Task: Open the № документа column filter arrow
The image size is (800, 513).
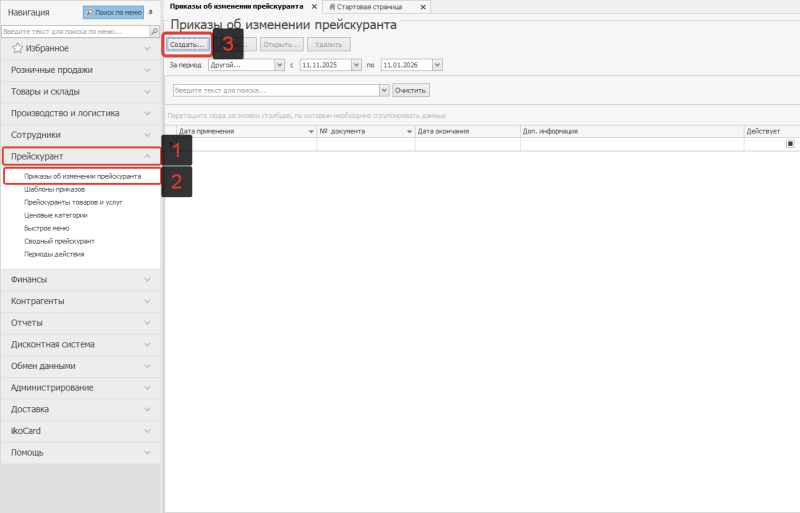Action: coord(409,132)
